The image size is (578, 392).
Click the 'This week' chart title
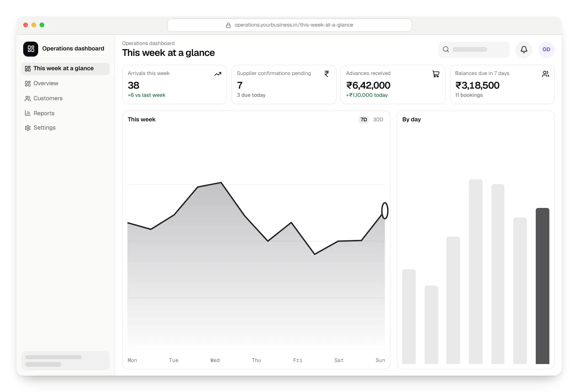[x=141, y=120]
